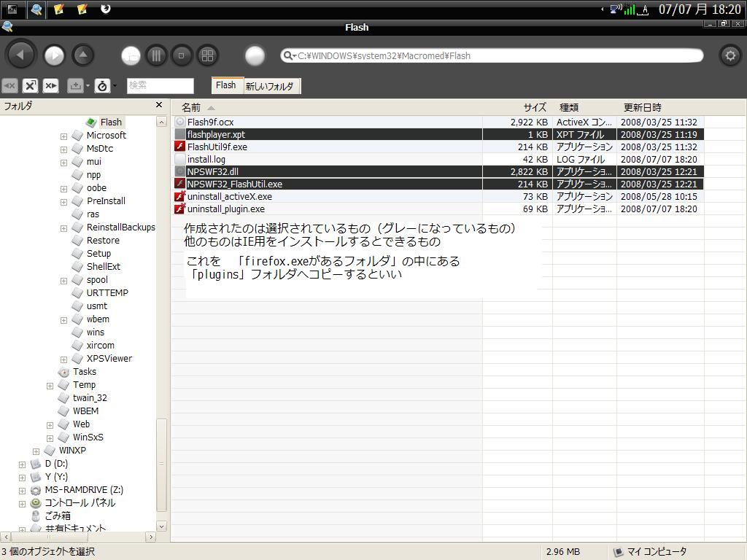Click the magnifier icon in the top taskbar

point(36,9)
